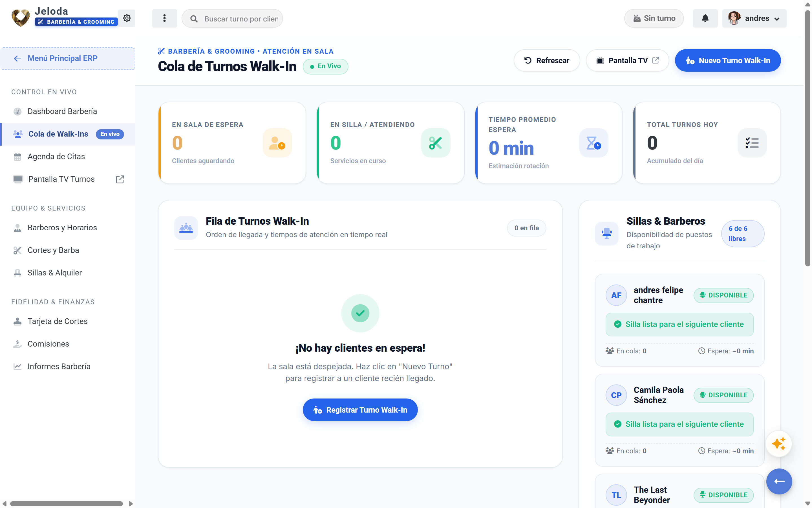
Task: Click the BARBERÍA & GROOMING logo badge
Action: 76,22
